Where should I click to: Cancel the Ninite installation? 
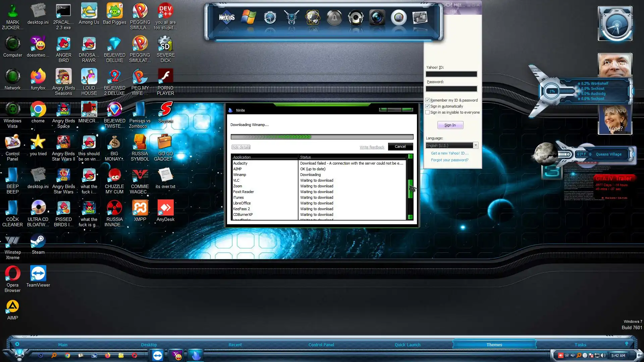click(x=400, y=146)
